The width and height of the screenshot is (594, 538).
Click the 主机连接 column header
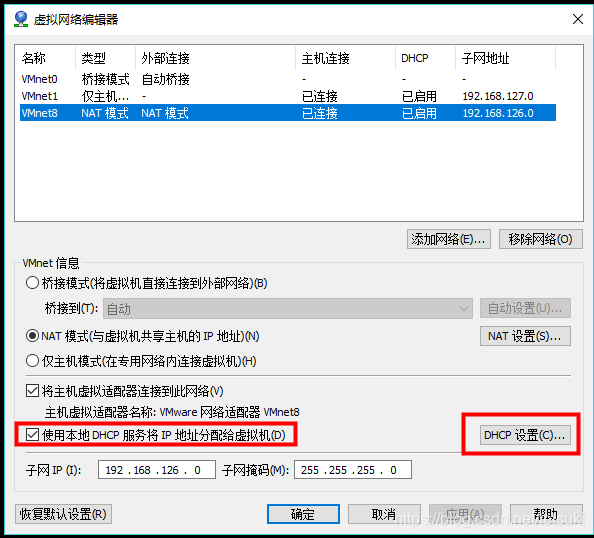(345, 58)
